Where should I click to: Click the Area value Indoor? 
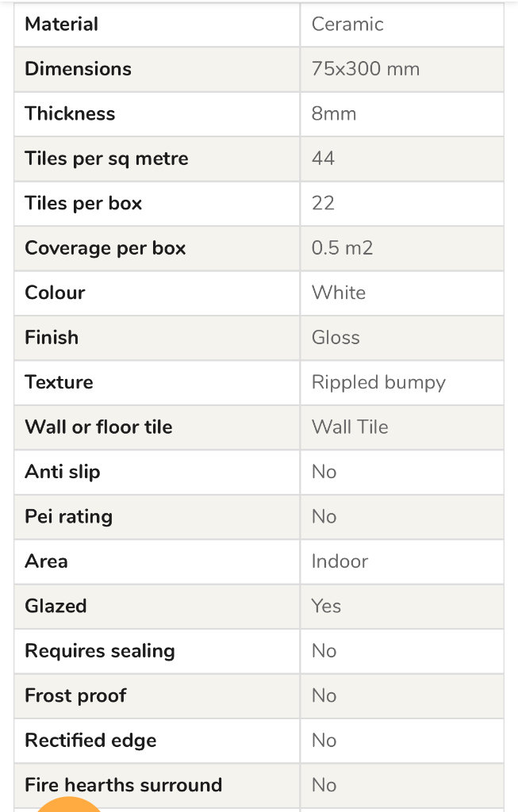point(340,561)
